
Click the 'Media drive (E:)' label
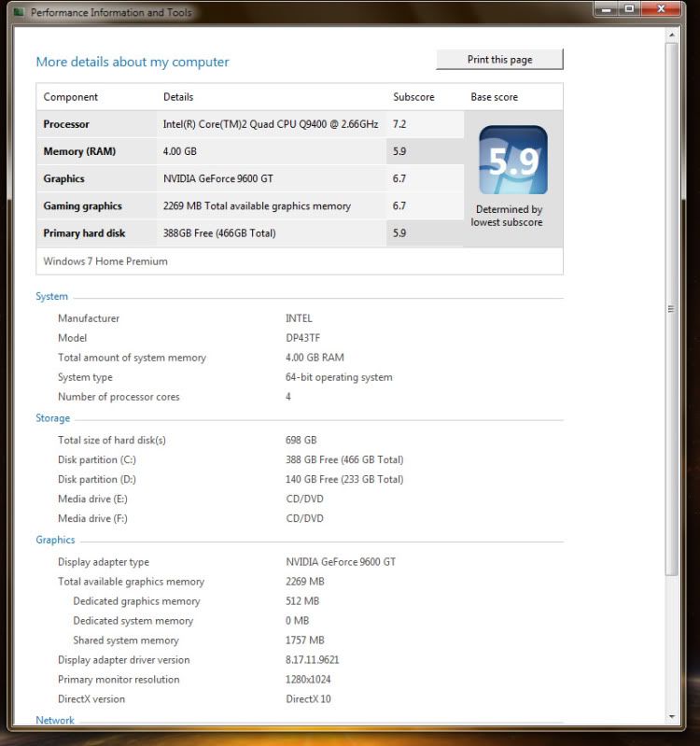(x=92, y=499)
